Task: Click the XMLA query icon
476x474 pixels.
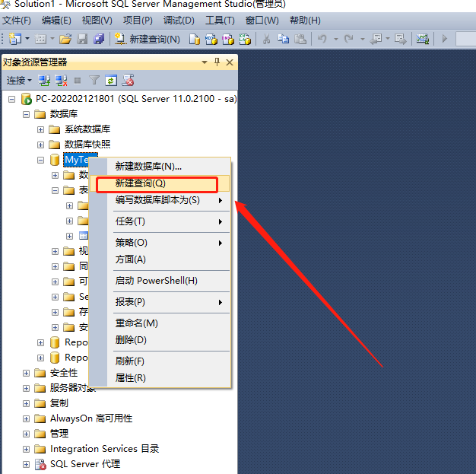Action: [x=245, y=39]
